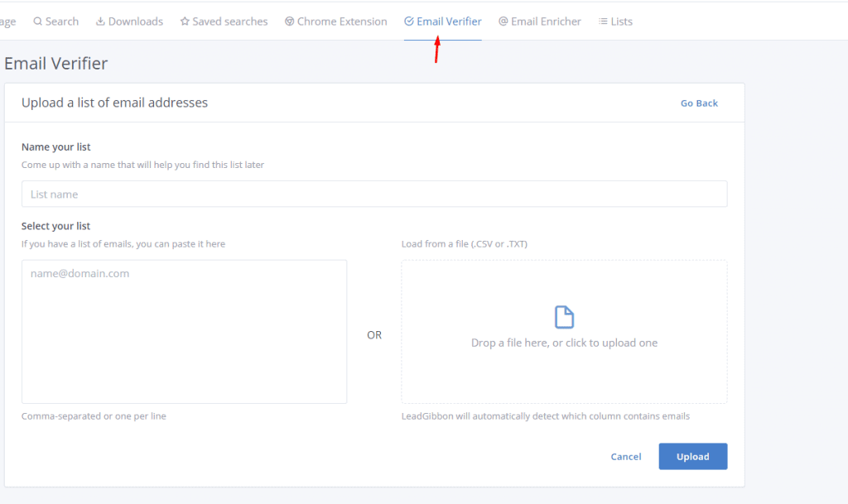Viewport: 848px width, 504px height.
Task: Click the download arrow icon in navigation
Action: tap(100, 22)
